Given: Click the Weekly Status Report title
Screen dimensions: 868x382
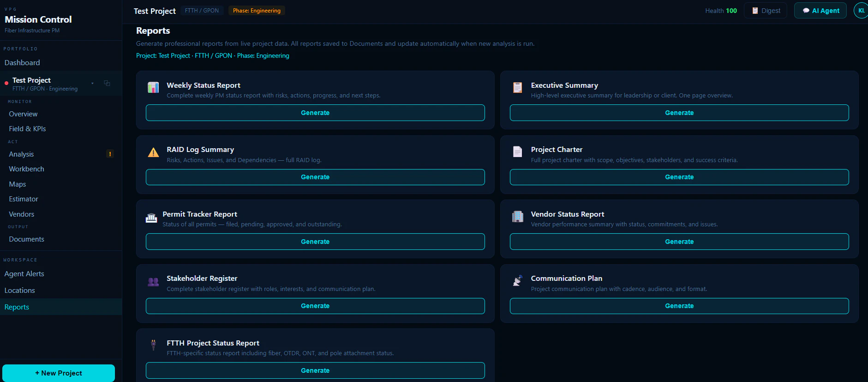Looking at the screenshot, I should (204, 85).
